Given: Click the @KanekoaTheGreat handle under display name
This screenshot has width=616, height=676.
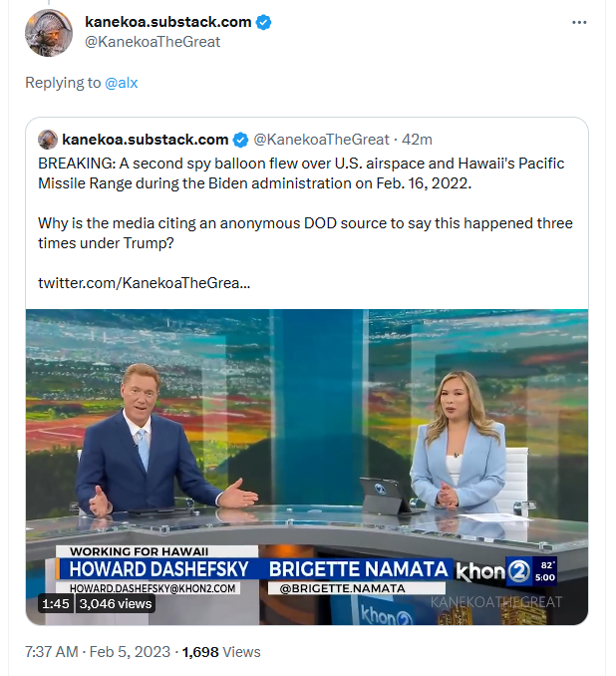Looking at the screenshot, I should point(153,42).
